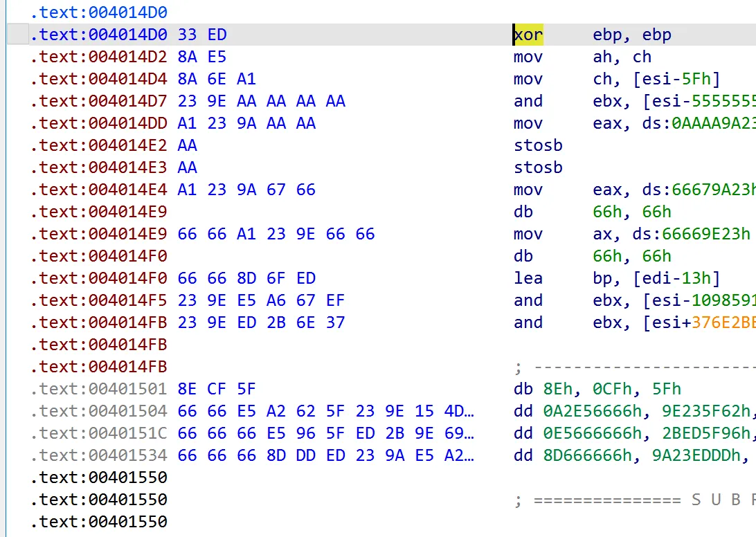The width and height of the screenshot is (756, 537).
Task: Click the first stosb instruction
Action: point(538,145)
